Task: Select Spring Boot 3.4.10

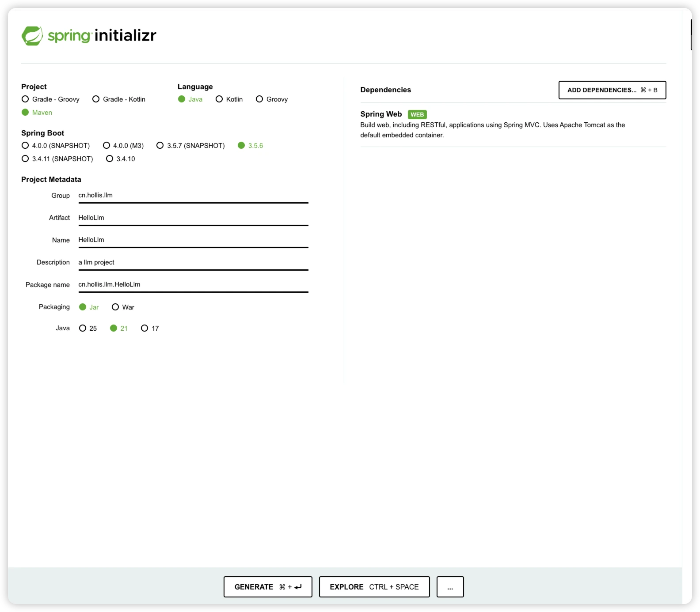Action: point(121,159)
